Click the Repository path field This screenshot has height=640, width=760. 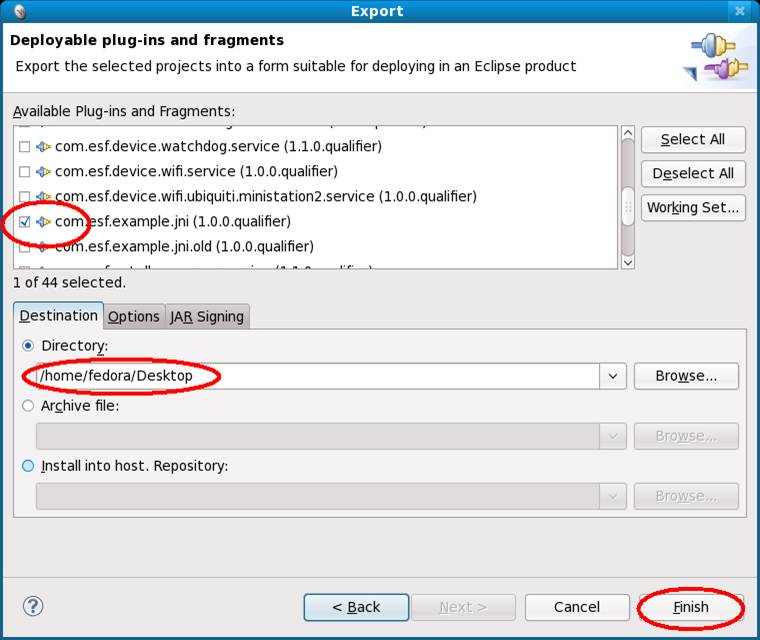[317, 496]
